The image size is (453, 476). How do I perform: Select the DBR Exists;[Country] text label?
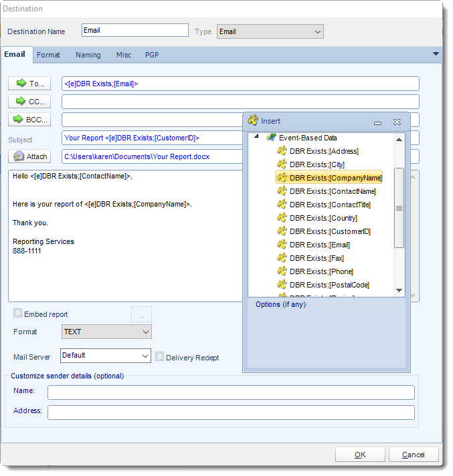324,218
